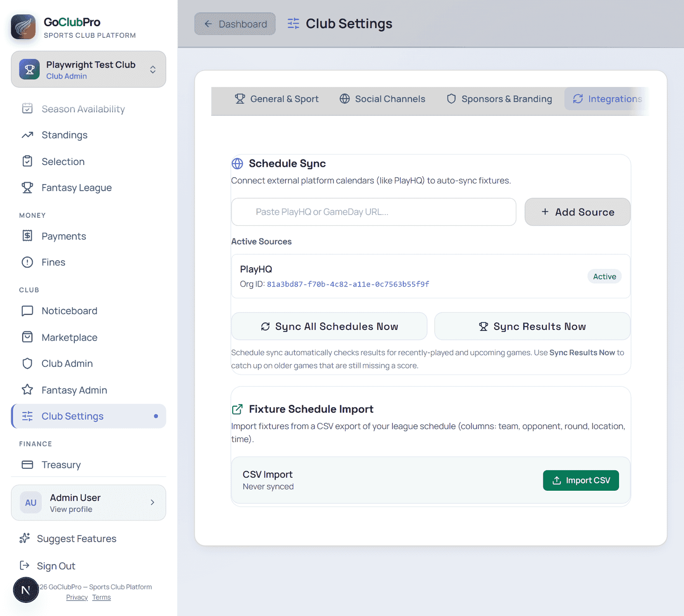Click the Marketplace bag icon
Screen dimensions: 684x616
(x=28, y=337)
